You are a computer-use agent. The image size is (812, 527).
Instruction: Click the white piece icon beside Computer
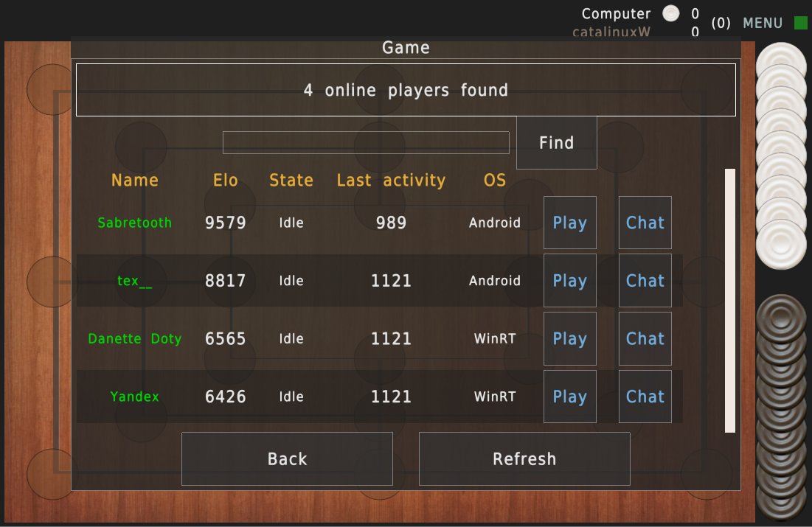(670, 13)
